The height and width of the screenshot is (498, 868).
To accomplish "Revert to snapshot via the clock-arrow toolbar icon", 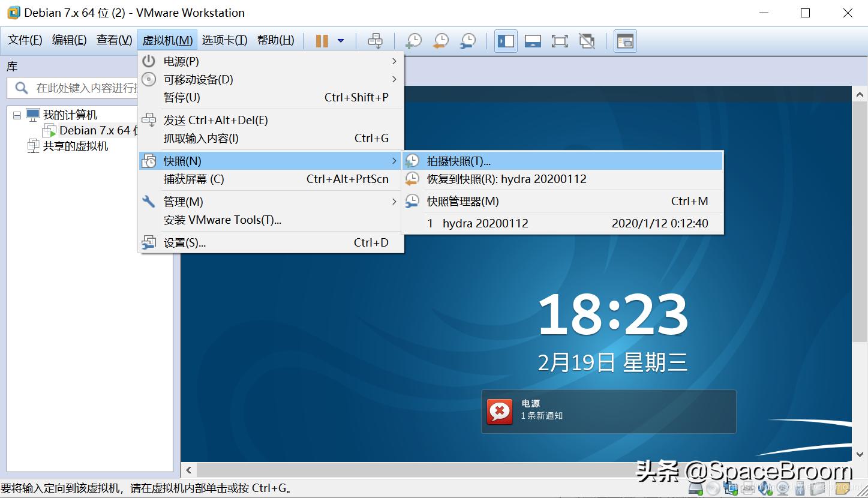I will 440,41.
